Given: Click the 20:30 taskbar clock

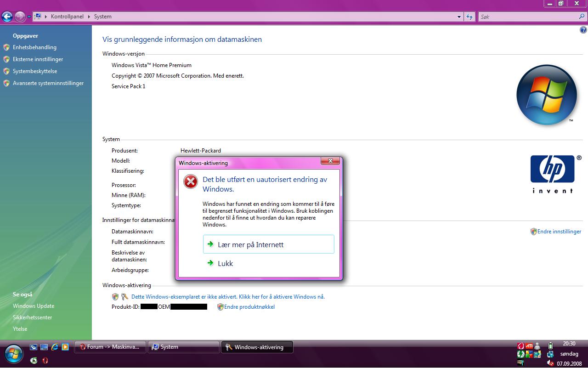Looking at the screenshot, I should click(x=569, y=344).
